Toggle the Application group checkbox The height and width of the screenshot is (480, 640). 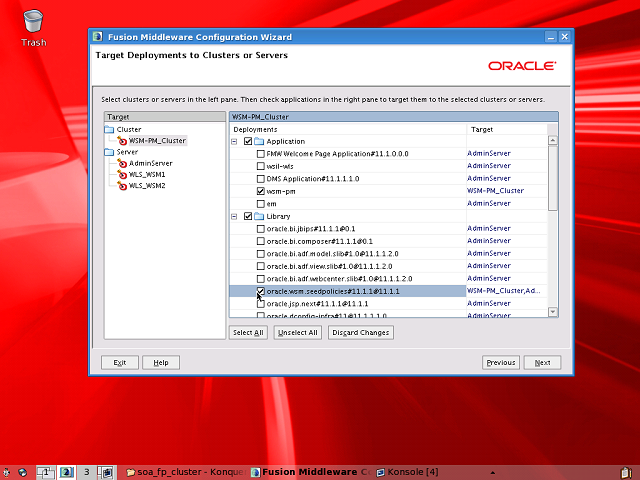coord(248,141)
